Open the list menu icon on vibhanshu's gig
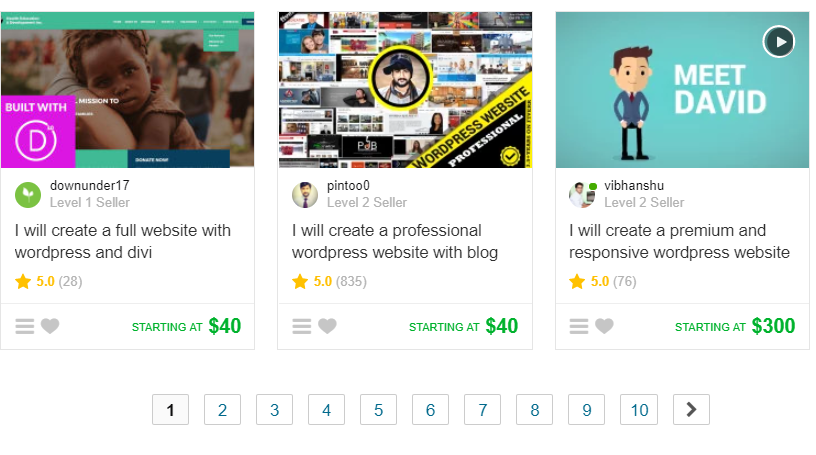 579,326
